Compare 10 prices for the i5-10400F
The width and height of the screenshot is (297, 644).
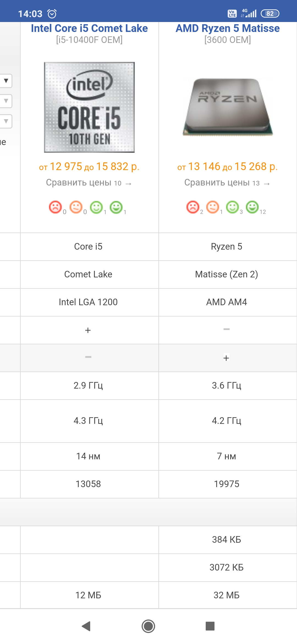89,183
